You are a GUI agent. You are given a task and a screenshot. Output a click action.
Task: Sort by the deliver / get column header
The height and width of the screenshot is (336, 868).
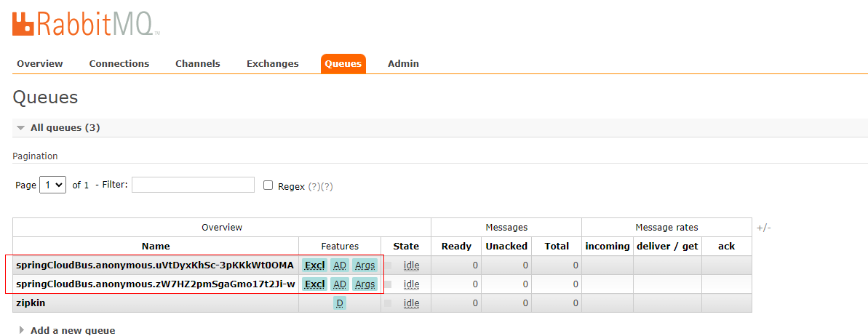(x=668, y=247)
